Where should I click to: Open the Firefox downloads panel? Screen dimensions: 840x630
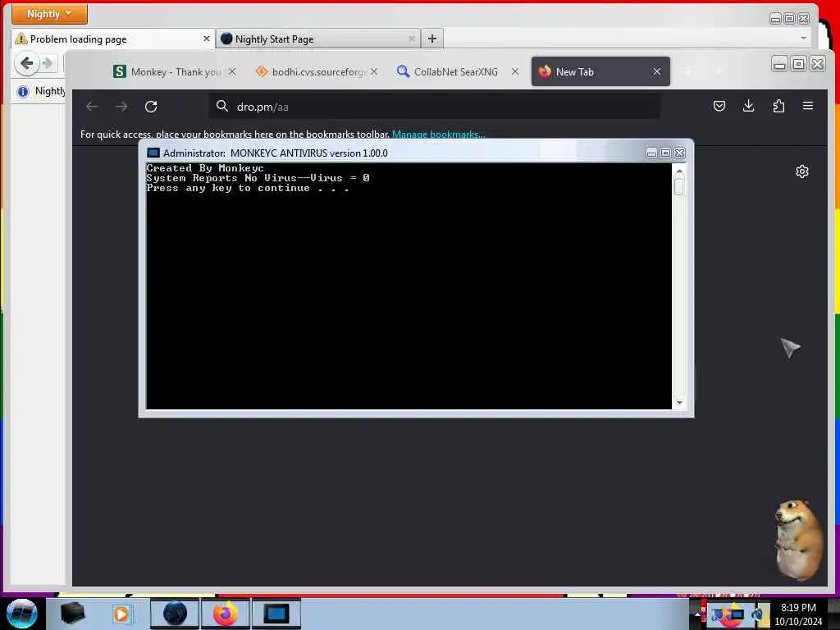click(749, 106)
